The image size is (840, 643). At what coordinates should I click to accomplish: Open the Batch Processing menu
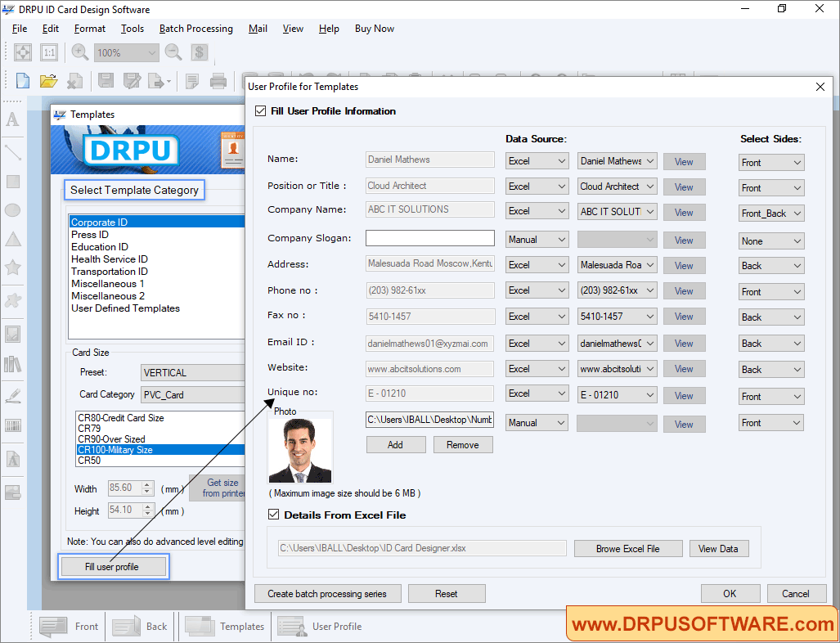click(x=196, y=29)
